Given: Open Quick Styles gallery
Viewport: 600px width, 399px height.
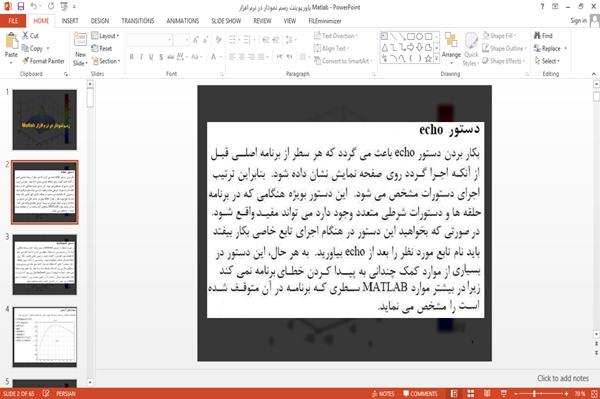Looking at the screenshot, I should (x=471, y=49).
